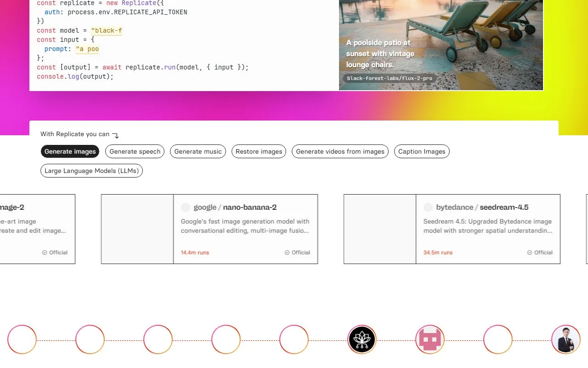Click the seedream-4.5 card thumbnail
Screen dimensions: 588x368
coord(380,229)
